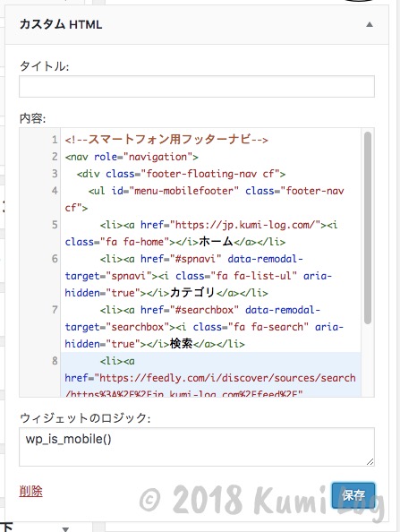
Task: Click the タイトル: label
Action: (44, 66)
